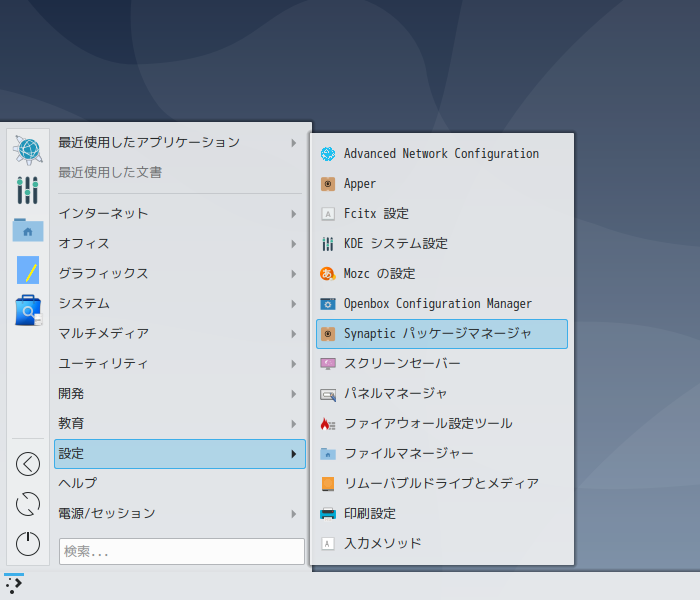Open the web browser globe favorite icon
The height and width of the screenshot is (600, 700).
(28, 150)
